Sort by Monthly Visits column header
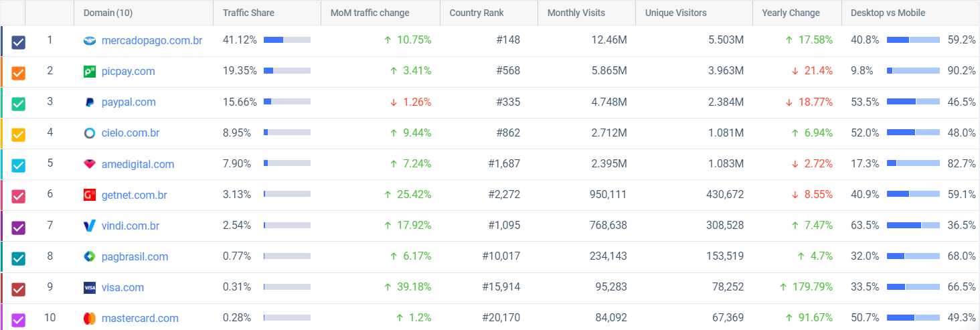980x330 pixels. (x=576, y=13)
